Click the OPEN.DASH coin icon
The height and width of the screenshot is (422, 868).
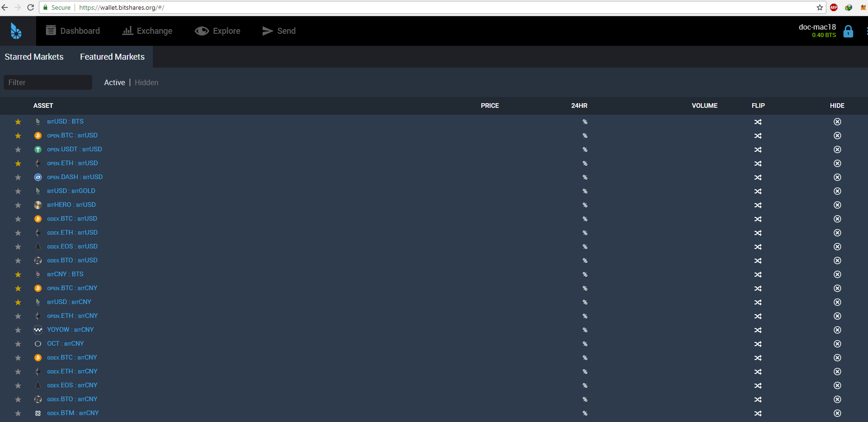point(38,177)
